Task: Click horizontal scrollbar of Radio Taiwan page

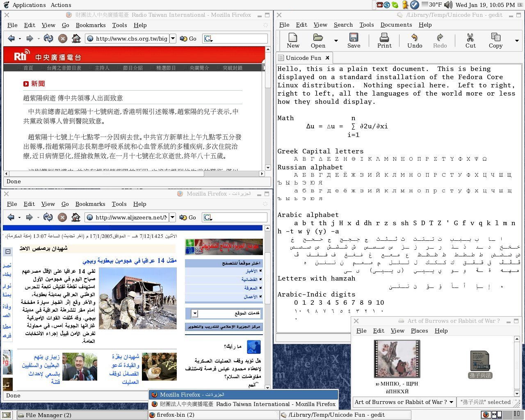Action: pyautogui.click(x=107, y=173)
